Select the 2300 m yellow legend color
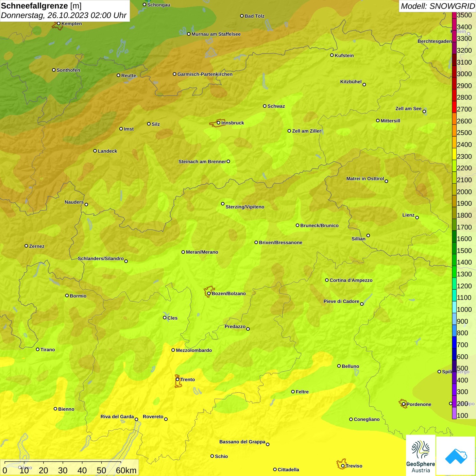This screenshot has height=476, width=476. 454,154
